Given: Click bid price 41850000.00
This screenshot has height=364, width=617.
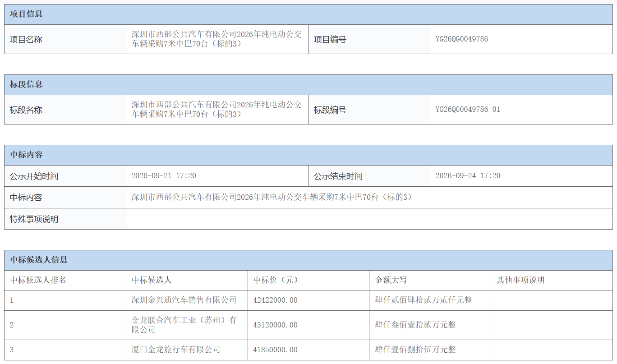Looking at the screenshot, I should click(276, 350).
